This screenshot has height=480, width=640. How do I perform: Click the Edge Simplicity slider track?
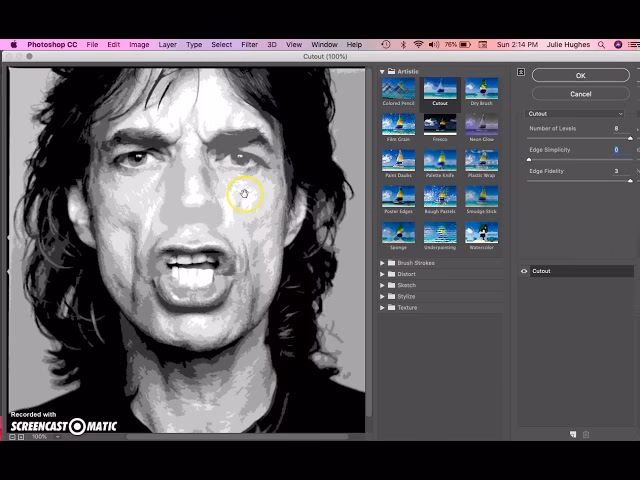coord(580,160)
